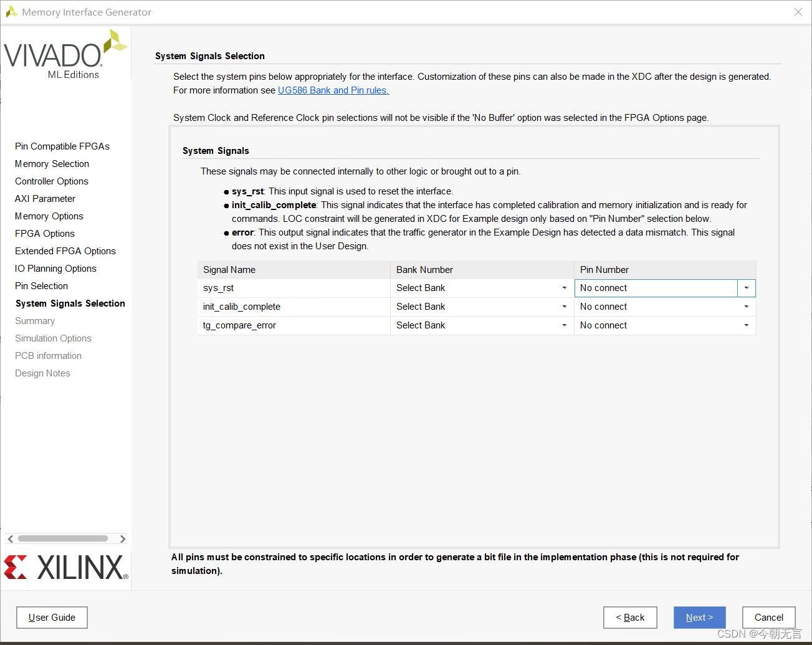Go to Memory Selection step
This screenshot has height=645, width=812.
(x=52, y=164)
